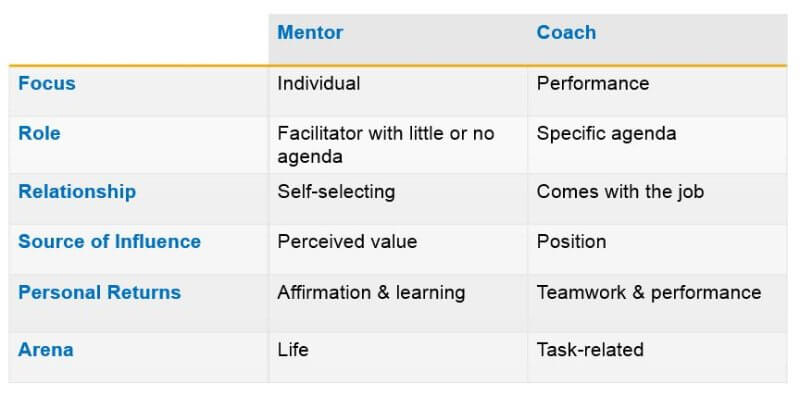
Task: Select the Personal Returns row label
Action: point(99,292)
